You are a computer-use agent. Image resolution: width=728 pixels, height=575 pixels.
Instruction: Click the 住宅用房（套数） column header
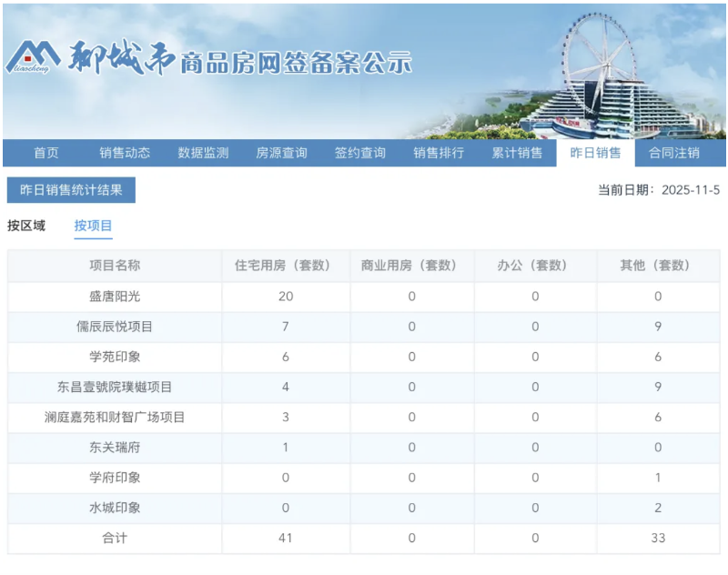(284, 266)
